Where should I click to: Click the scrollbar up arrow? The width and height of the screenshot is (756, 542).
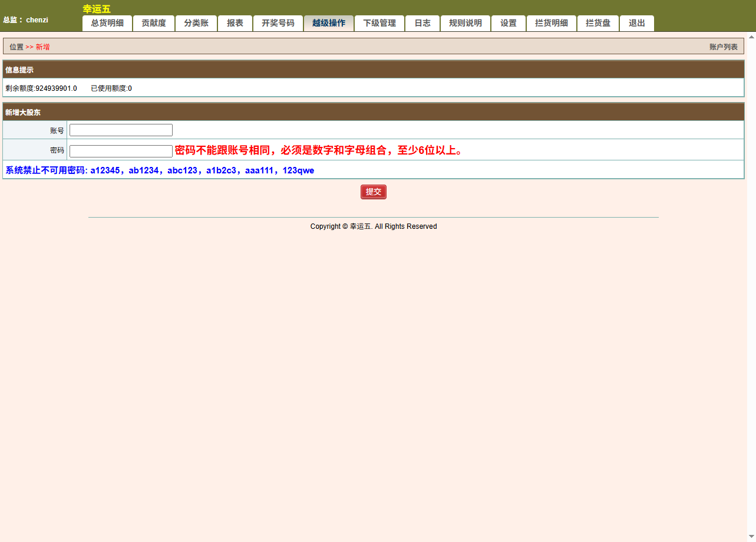click(x=751, y=37)
